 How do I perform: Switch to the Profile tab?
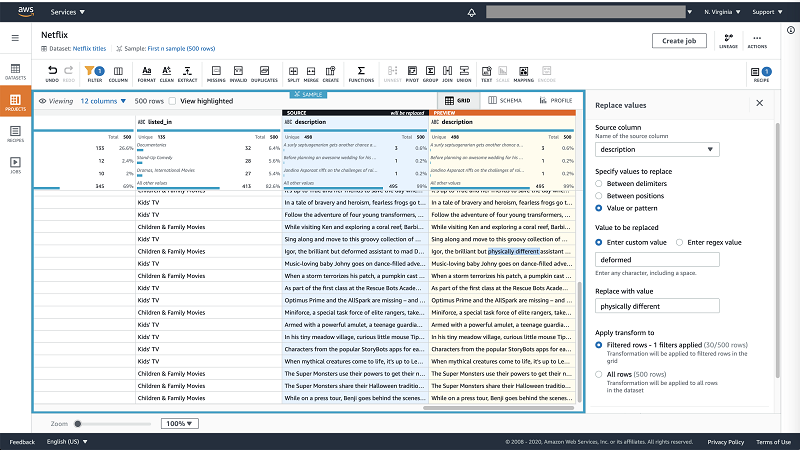tap(556, 101)
